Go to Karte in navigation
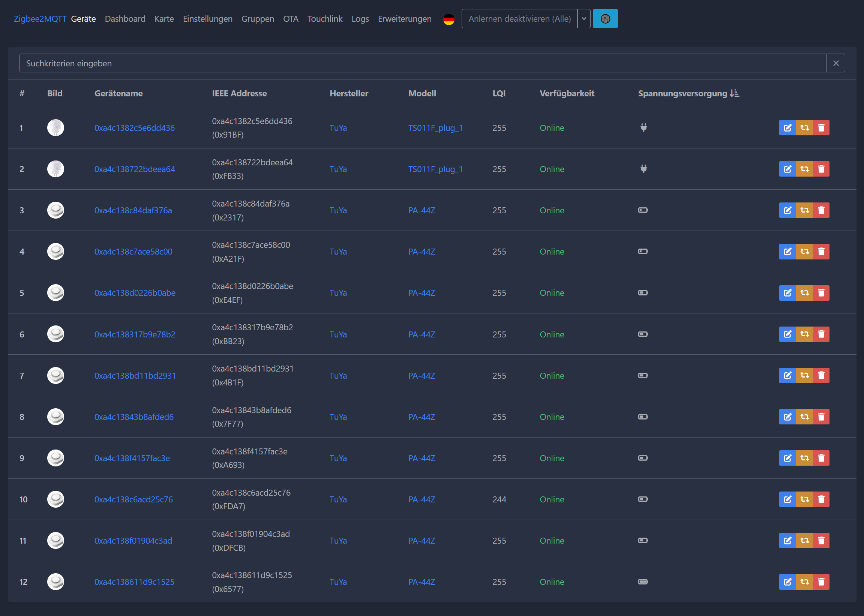Screen dimensions: 864x616 coord(164,19)
